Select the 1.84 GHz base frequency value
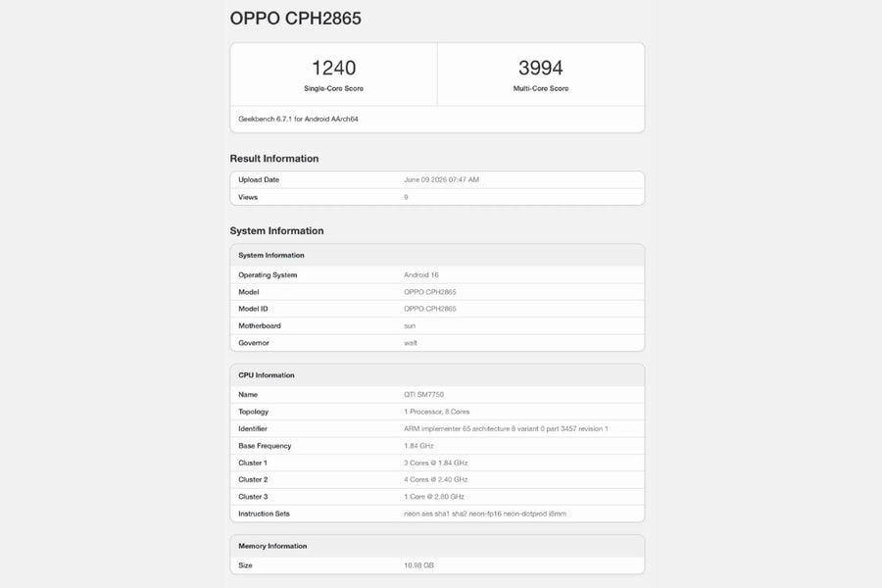Screen dimensions: 882x588 tap(418, 446)
